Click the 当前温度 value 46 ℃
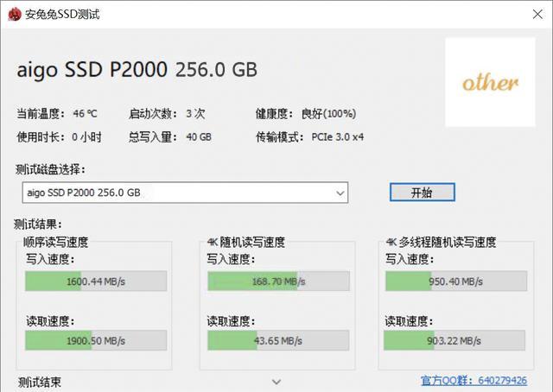Image resolution: width=553 pixels, height=392 pixels. pos(85,114)
